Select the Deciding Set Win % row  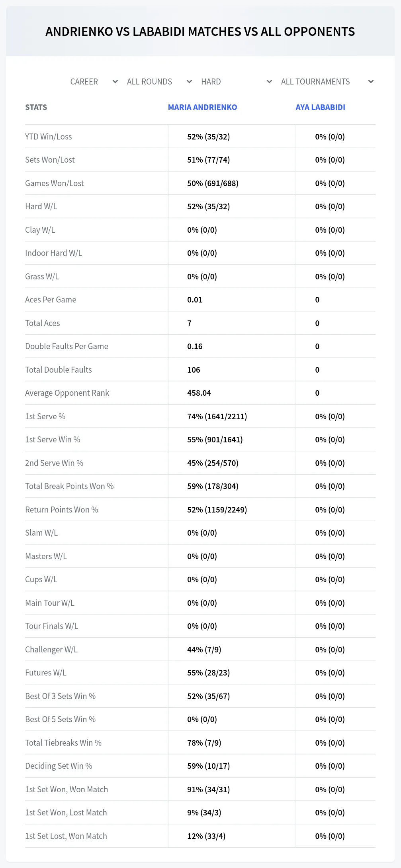pyautogui.click(x=200, y=766)
